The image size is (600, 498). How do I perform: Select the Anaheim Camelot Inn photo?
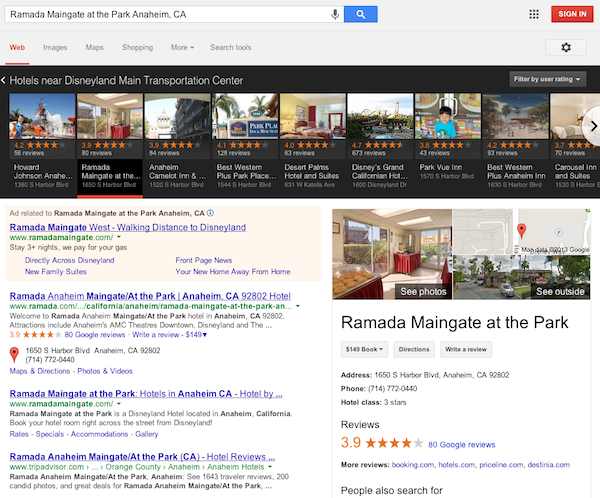pyautogui.click(x=178, y=116)
